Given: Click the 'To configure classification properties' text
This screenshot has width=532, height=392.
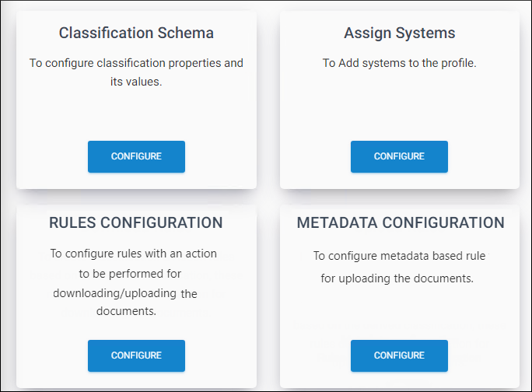Looking at the screenshot, I should pos(136,63).
